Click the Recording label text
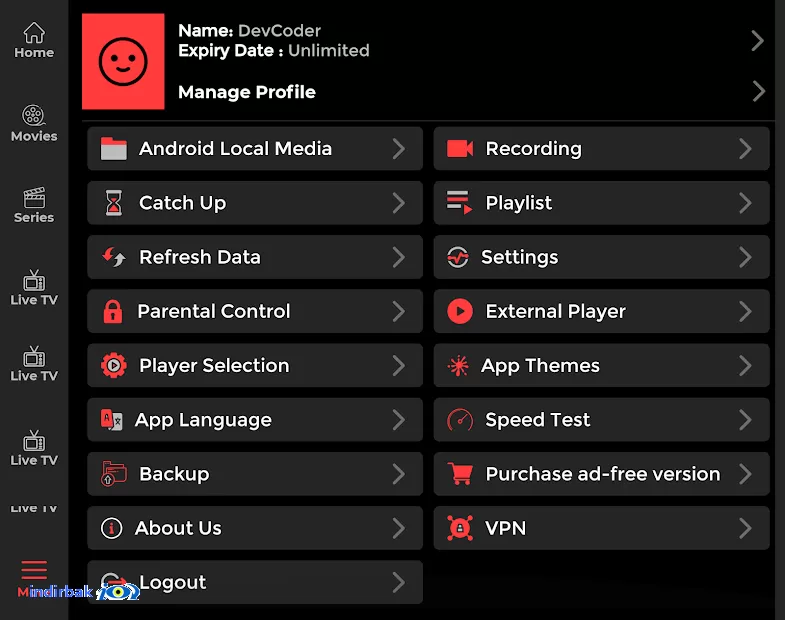The width and height of the screenshot is (785, 620). click(534, 149)
